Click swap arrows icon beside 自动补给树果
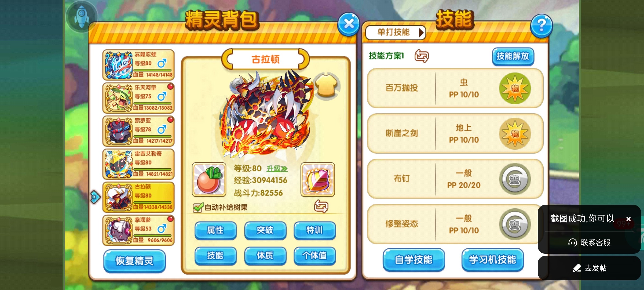 pos(321,206)
